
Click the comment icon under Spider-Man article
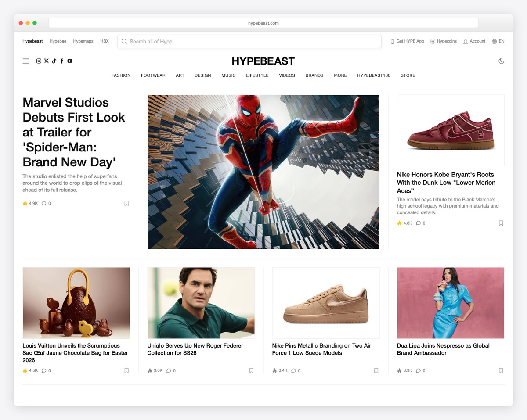[44, 203]
